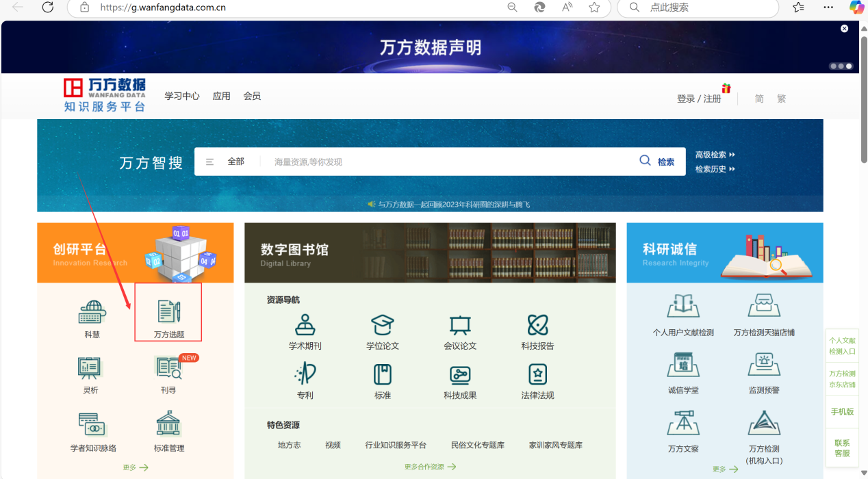This screenshot has height=479, width=868.
Task: Expand 高级检索 advanced search
Action: 715,155
